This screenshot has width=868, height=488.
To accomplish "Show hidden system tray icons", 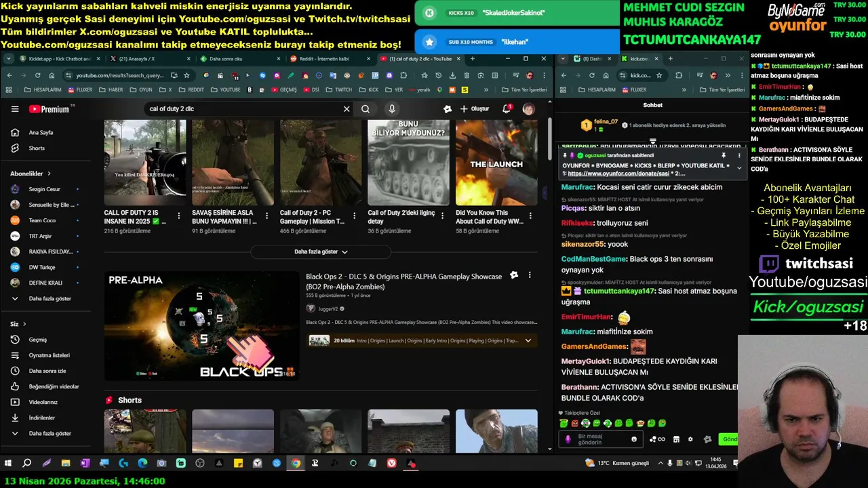I will [659, 463].
